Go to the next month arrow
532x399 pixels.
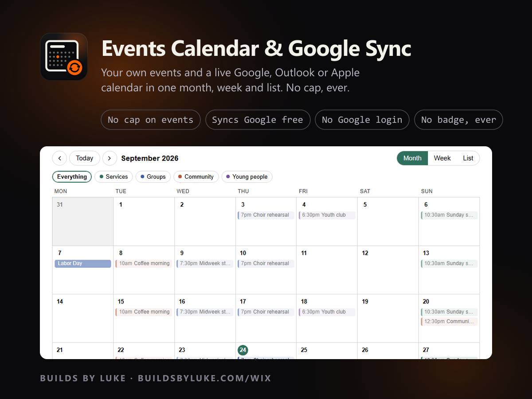(x=110, y=158)
